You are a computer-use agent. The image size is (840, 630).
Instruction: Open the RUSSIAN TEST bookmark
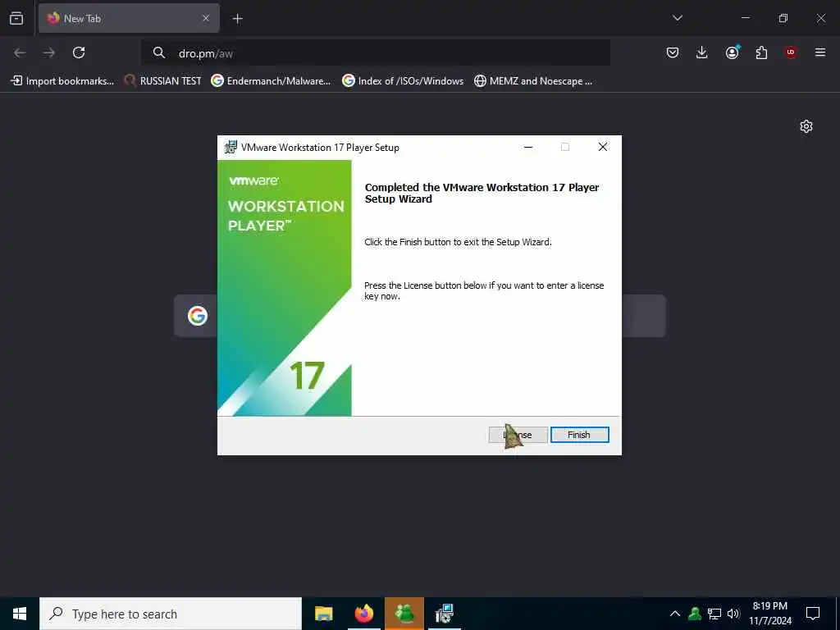pyautogui.click(x=163, y=81)
